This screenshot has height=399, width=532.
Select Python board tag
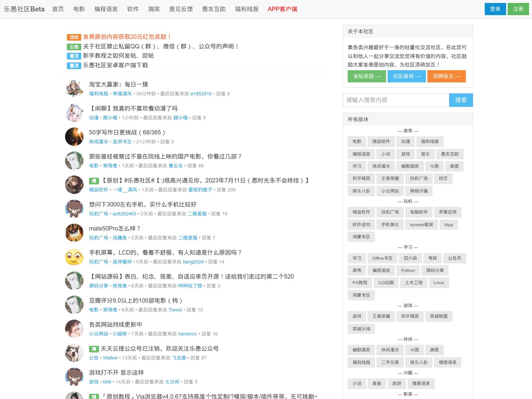[408, 270]
